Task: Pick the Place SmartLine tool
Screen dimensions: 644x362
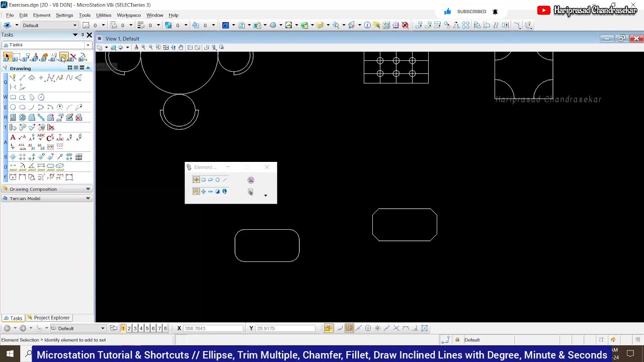Action: [x=13, y=77]
